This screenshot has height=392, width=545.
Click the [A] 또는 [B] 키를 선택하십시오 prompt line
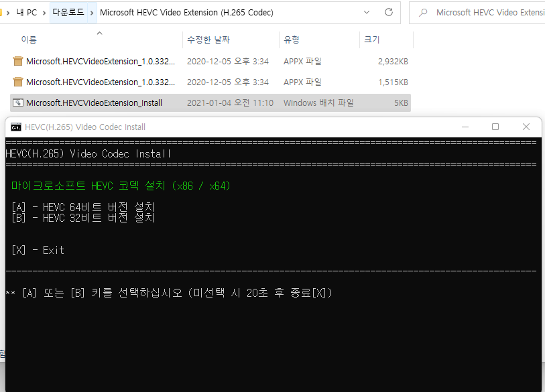coord(170,293)
